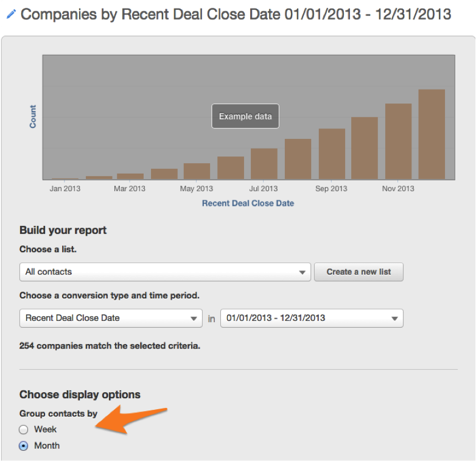Click the Aug 2013 chart bar
The height and width of the screenshot is (461, 476).
298,159
